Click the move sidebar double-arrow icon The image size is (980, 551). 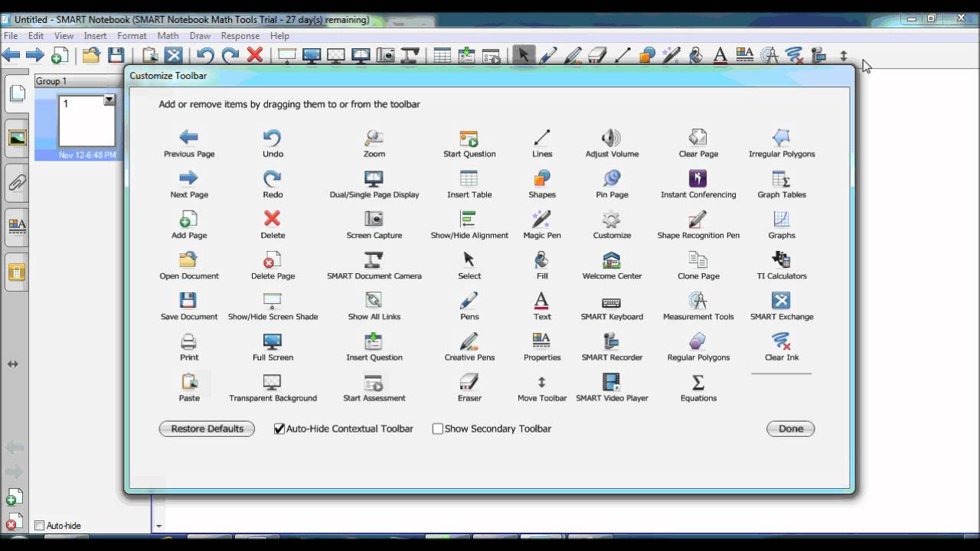click(x=13, y=364)
